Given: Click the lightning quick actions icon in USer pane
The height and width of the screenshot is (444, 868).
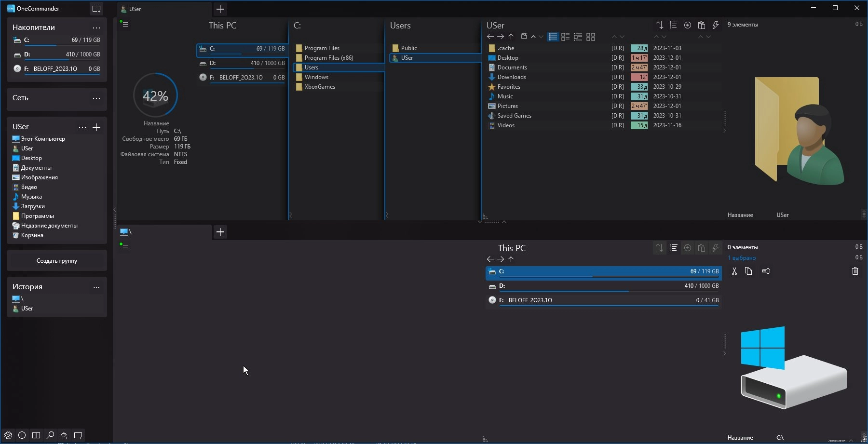Looking at the screenshot, I should 716,25.
